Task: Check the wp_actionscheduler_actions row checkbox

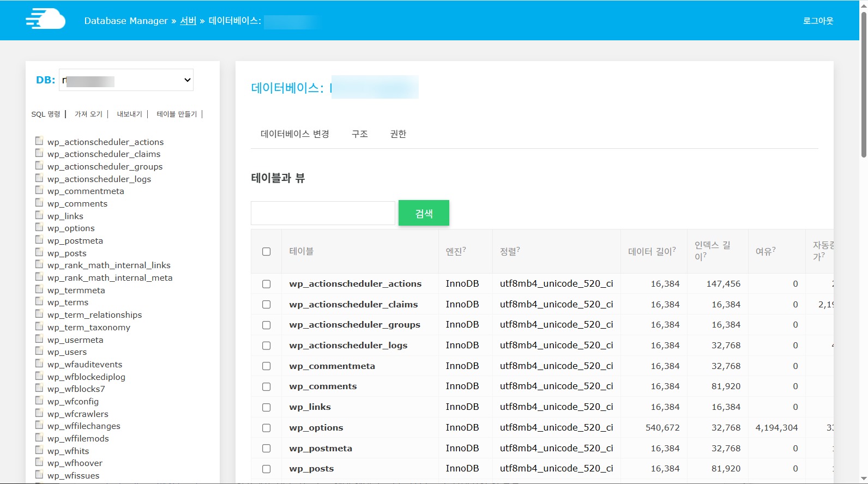Action: pos(266,284)
